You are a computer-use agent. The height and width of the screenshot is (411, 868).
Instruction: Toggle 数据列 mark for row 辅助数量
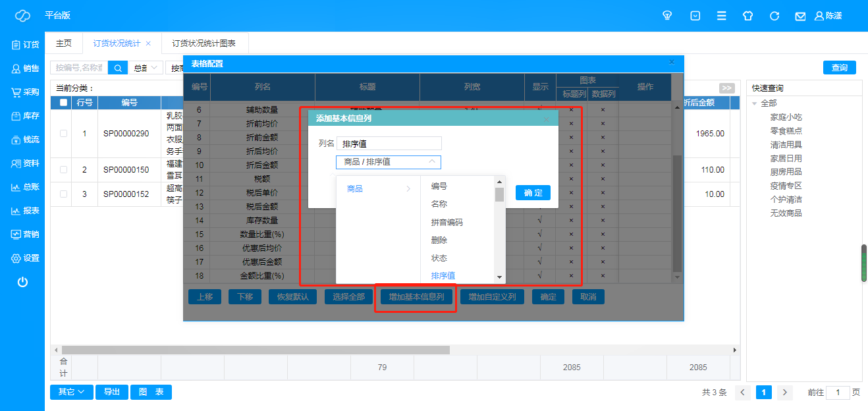tap(603, 109)
